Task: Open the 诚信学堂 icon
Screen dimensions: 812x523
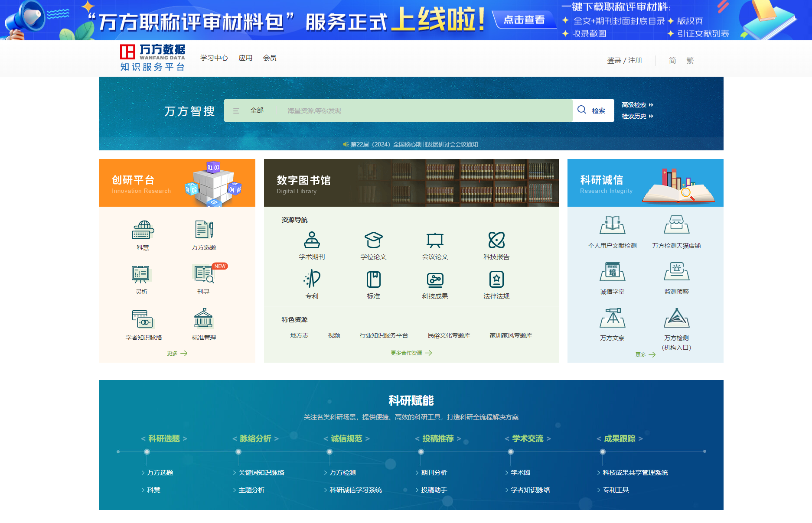Action: (x=613, y=271)
